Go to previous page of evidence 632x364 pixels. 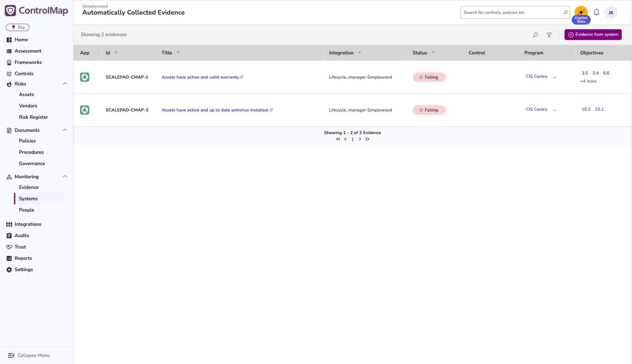click(x=345, y=139)
